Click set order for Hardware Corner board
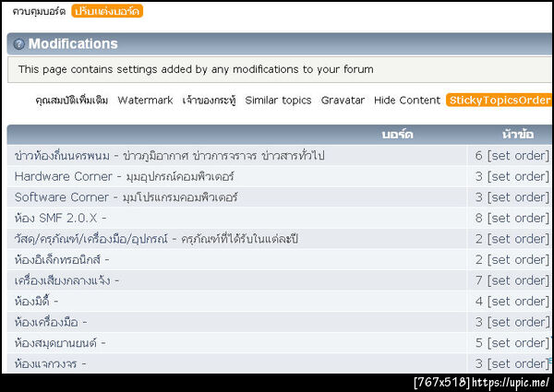 (518, 176)
